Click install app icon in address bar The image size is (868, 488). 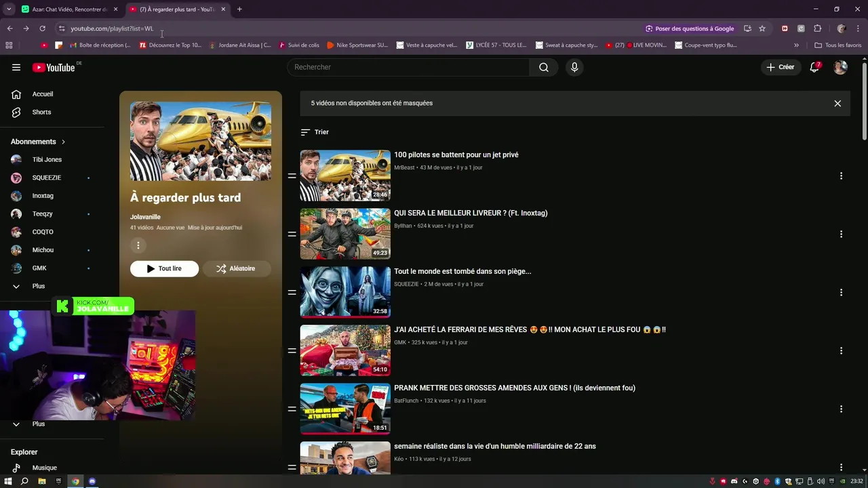tap(747, 28)
